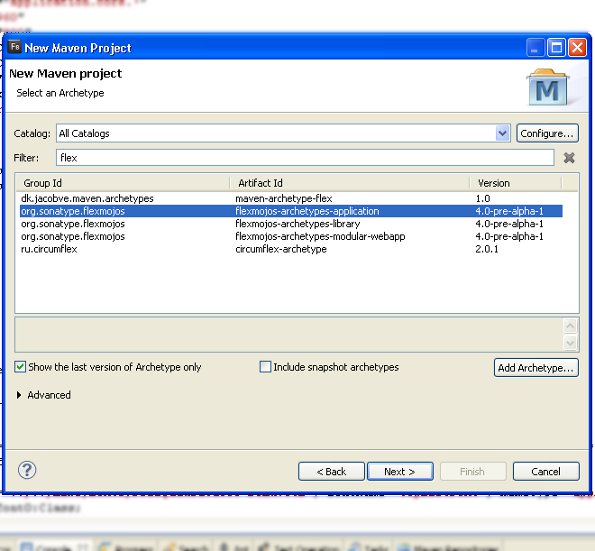
Task: Click the clear filter X icon
Action: [x=569, y=157]
